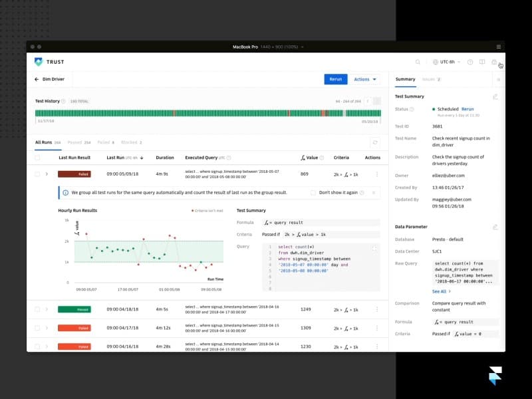
Task: Click Rerun link next to Scheduled
Action: pos(467,109)
